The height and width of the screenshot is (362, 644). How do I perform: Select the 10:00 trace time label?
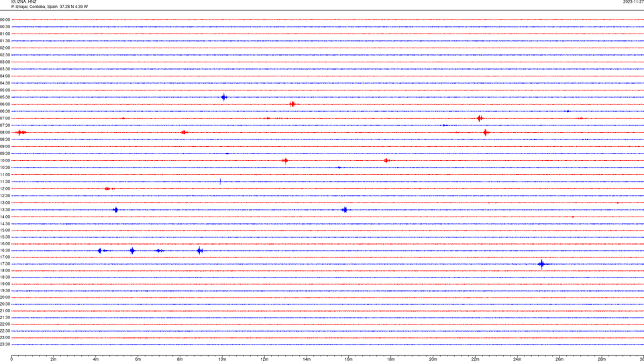[x=5, y=160]
